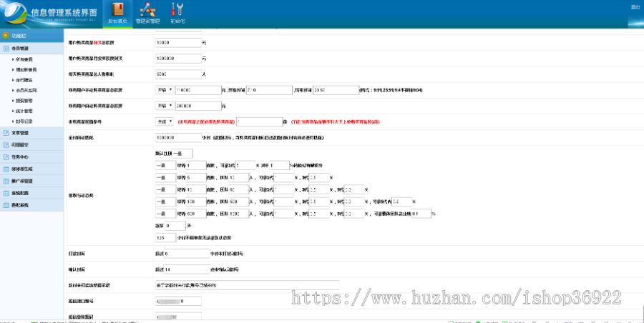This screenshot has height=323, width=644.
Task: Click the 团队 field showing 50 人
Action: tap(239, 190)
